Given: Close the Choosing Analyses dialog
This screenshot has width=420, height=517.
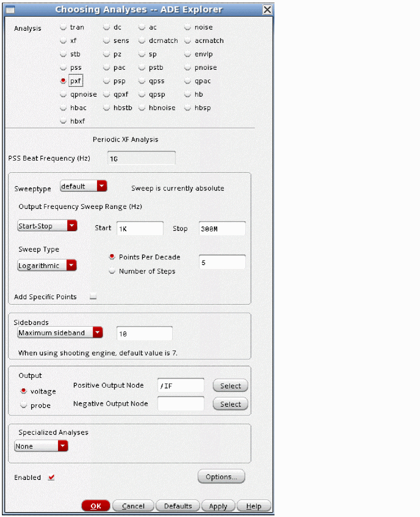Looking at the screenshot, I should tap(267, 10).
